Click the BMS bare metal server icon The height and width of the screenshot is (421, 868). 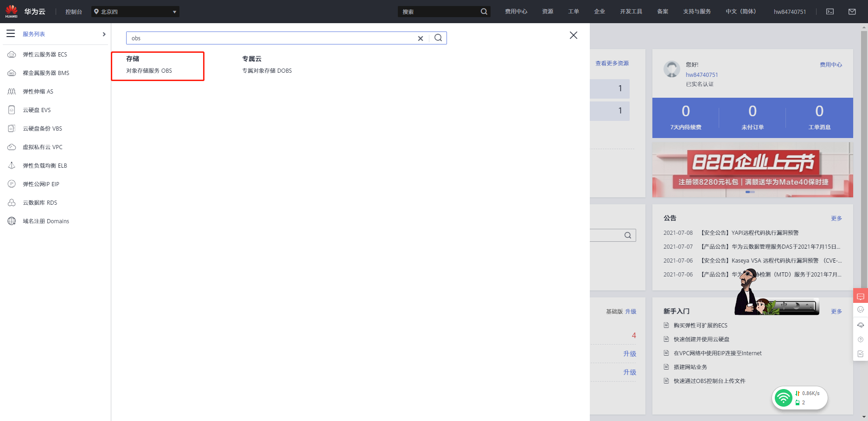12,73
